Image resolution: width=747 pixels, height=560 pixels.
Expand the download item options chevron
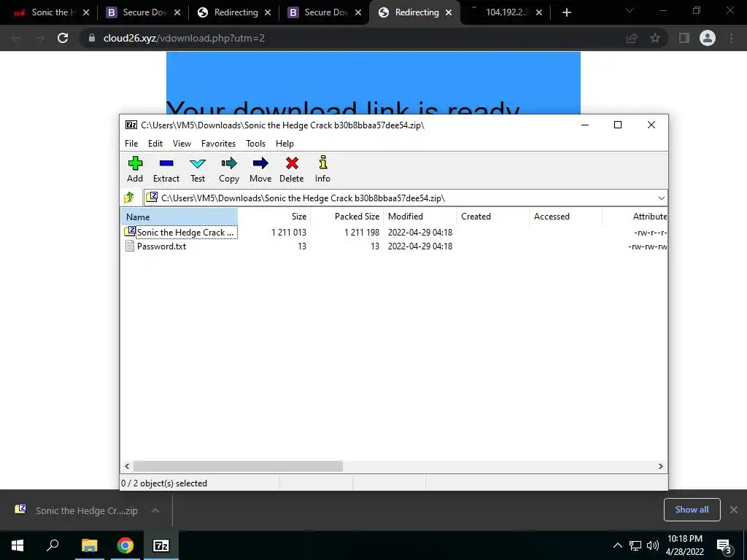pyautogui.click(x=155, y=510)
